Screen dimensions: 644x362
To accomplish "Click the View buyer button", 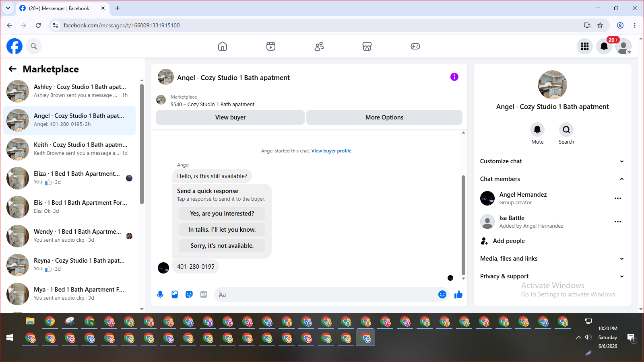I will coord(230,117).
